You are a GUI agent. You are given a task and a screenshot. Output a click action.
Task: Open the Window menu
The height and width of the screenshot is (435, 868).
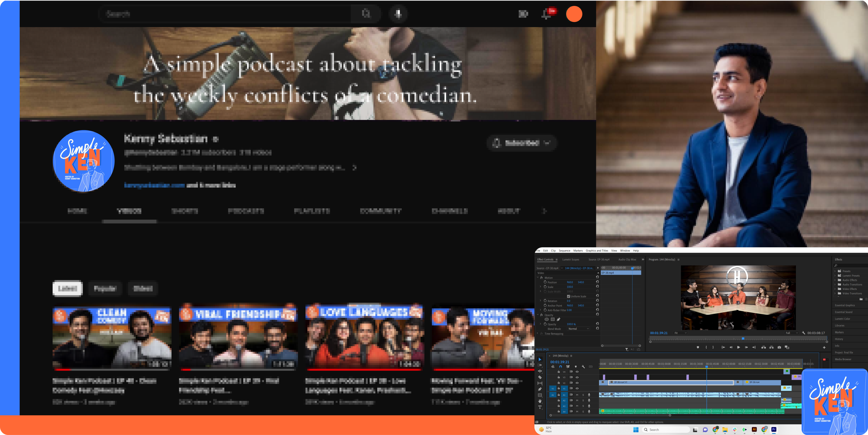(625, 250)
